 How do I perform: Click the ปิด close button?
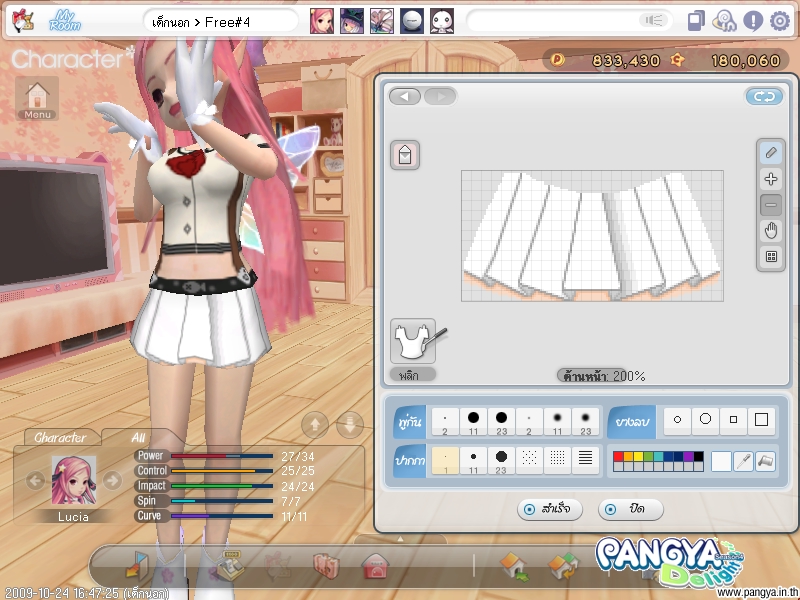(x=631, y=509)
